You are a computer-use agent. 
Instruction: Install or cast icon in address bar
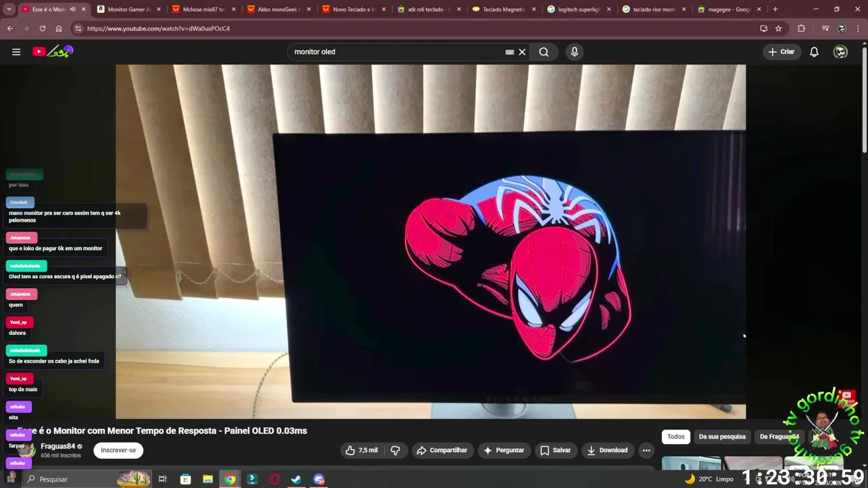point(764,28)
